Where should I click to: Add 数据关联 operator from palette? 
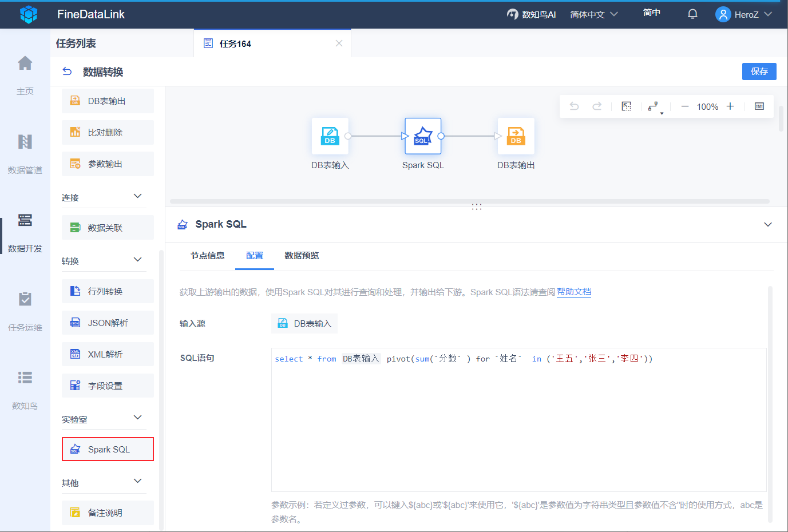point(108,228)
